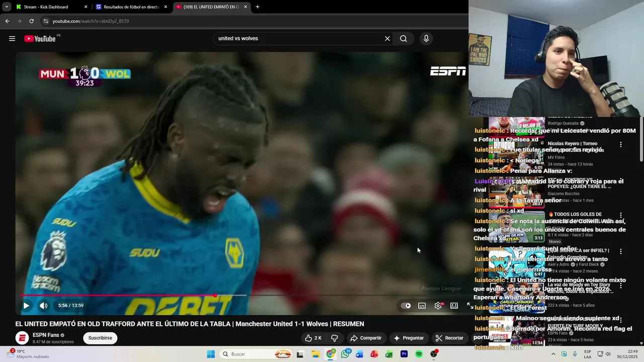Open options for POPEYES video
This screenshot has height=362, width=644.
621,180
